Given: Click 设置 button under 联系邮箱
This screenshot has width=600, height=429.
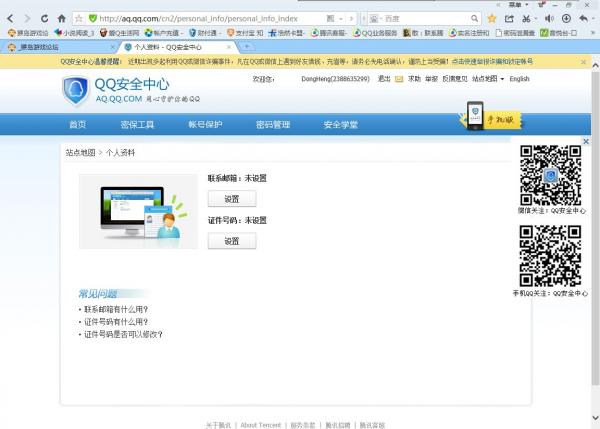Looking at the screenshot, I should point(232,199).
